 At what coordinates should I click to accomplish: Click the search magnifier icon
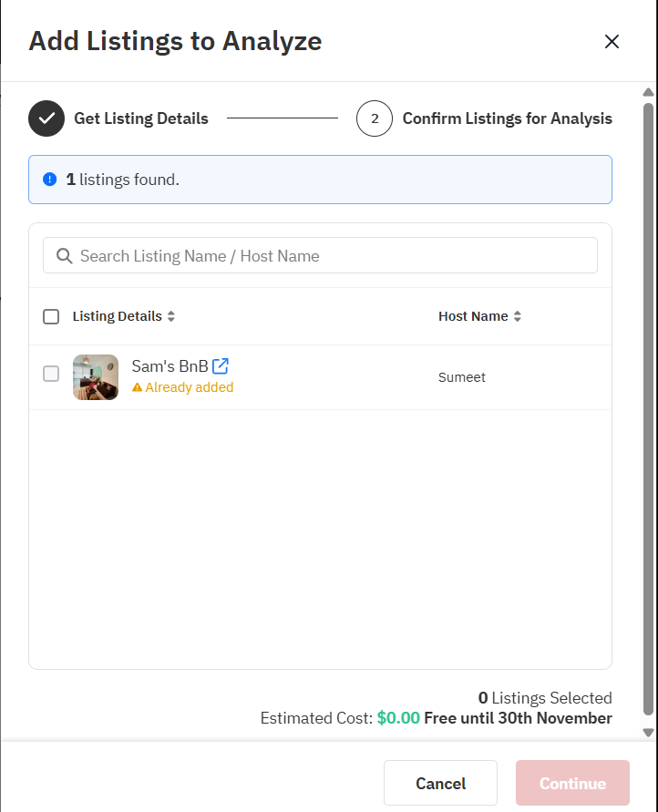coord(64,256)
